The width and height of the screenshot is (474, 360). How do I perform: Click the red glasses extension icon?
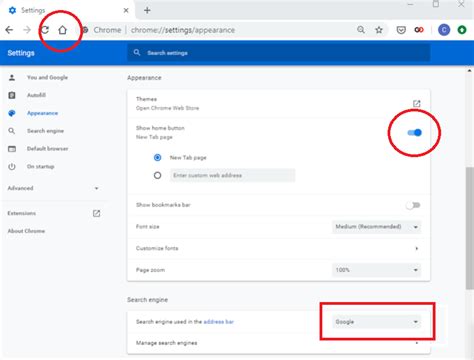419,30
